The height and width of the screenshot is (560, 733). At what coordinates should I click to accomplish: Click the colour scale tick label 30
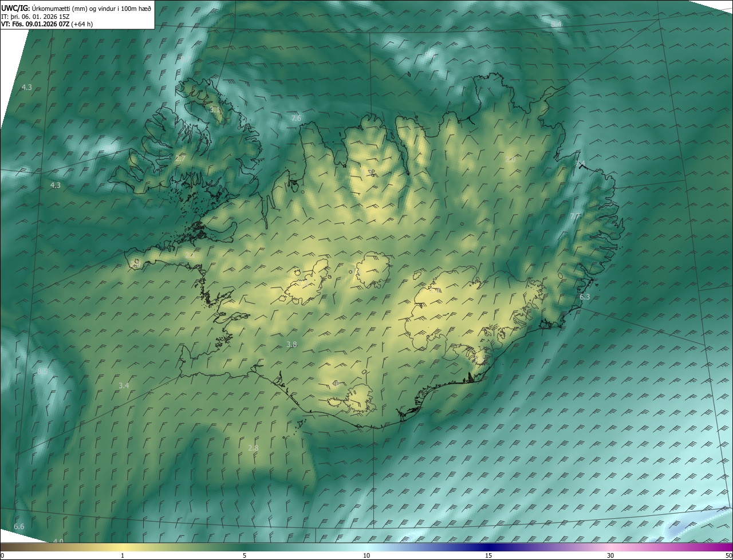610,555
